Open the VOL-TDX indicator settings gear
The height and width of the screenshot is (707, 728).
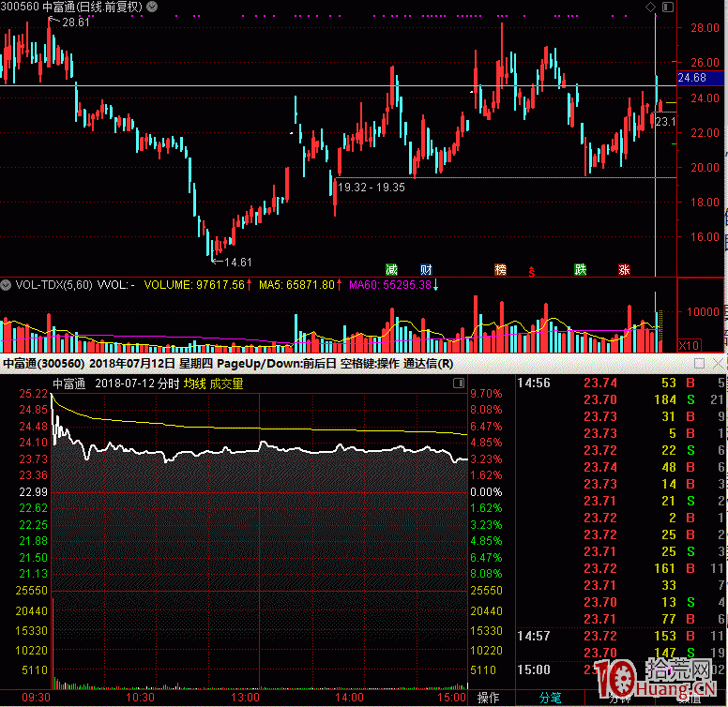click(x=6, y=284)
